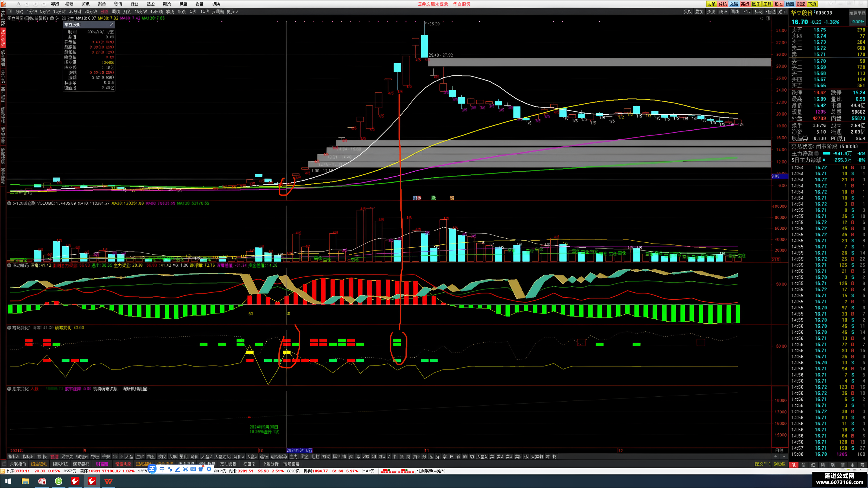Toggle the left panel button beside 分时
This screenshot has height=488, width=868.
tap(10, 11)
